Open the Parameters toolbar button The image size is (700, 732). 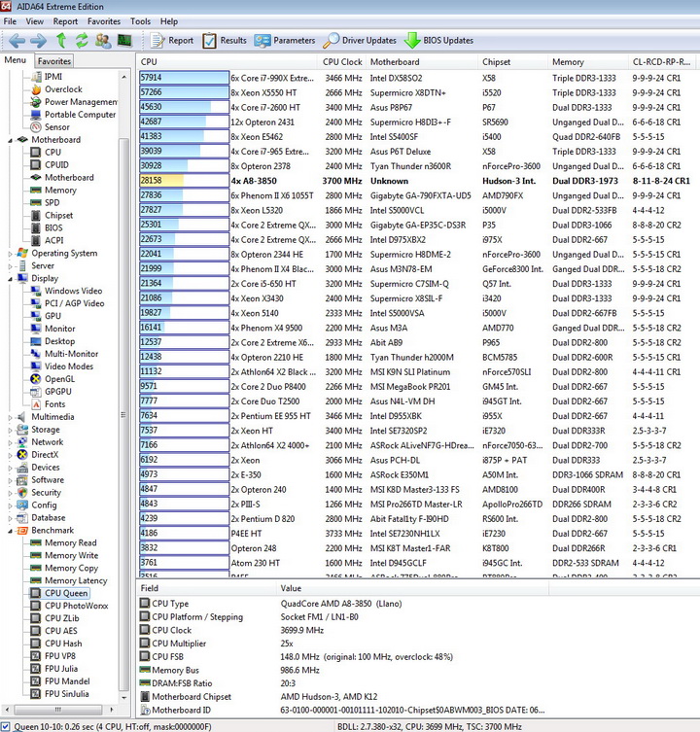pyautogui.click(x=285, y=41)
